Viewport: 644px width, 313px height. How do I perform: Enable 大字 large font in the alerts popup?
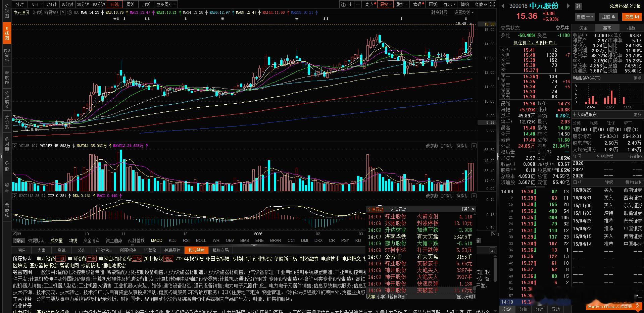[371, 296]
